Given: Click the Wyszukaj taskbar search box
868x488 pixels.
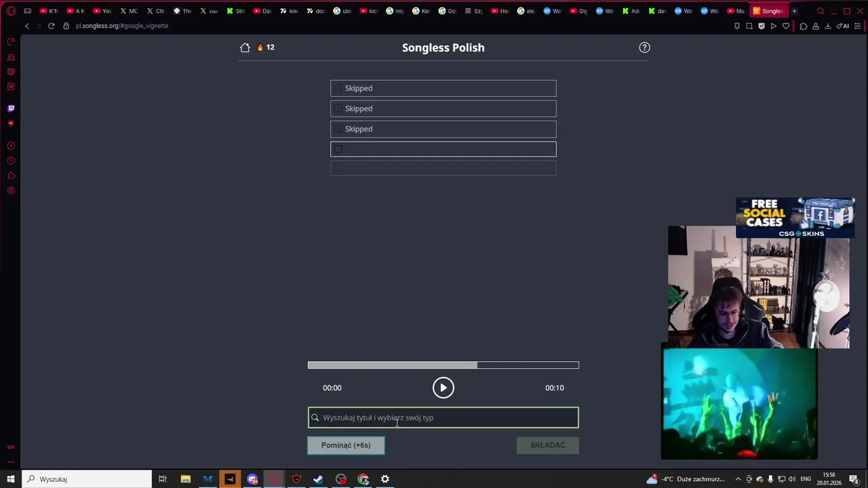Looking at the screenshot, I should tap(87, 479).
